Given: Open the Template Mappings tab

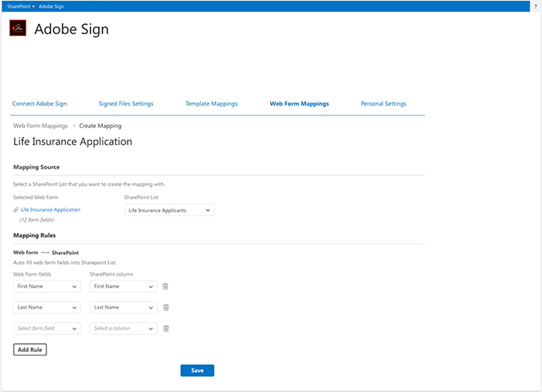Looking at the screenshot, I should coord(211,104).
